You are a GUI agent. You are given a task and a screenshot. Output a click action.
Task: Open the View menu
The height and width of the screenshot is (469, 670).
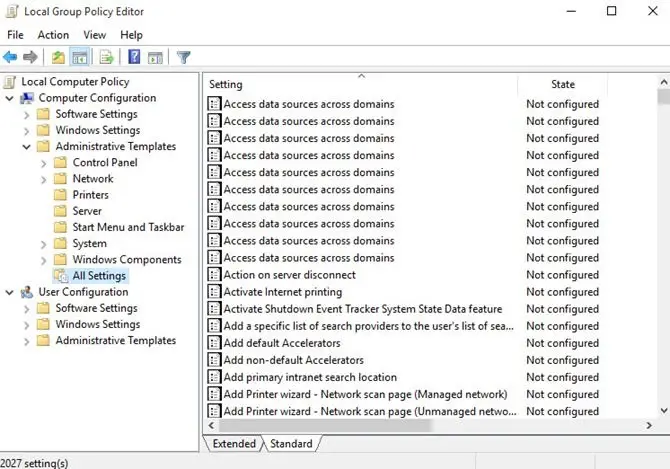[x=94, y=35]
